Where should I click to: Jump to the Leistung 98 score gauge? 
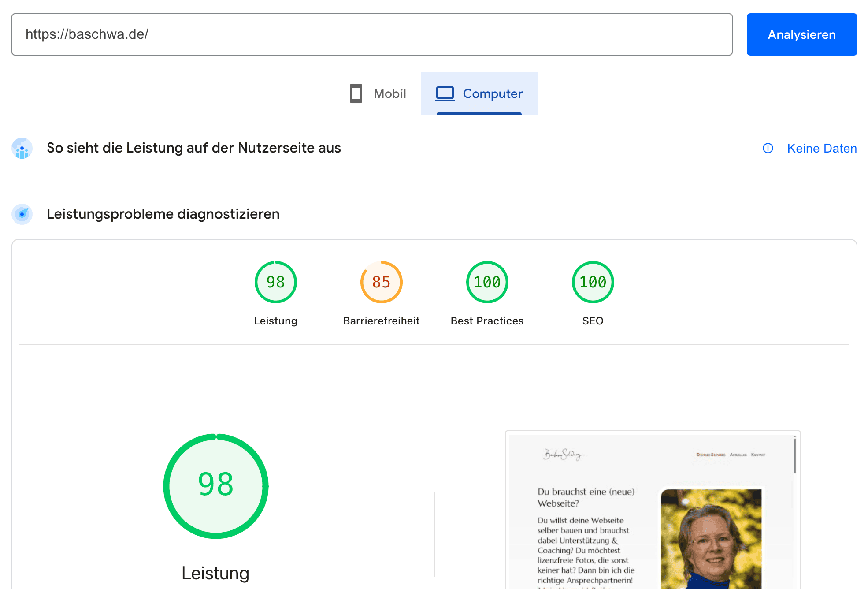pyautogui.click(x=275, y=282)
